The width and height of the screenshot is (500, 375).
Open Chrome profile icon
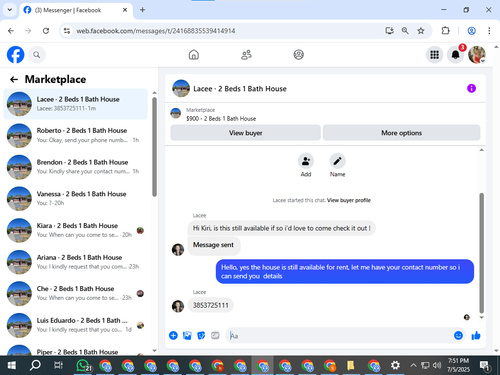471,31
